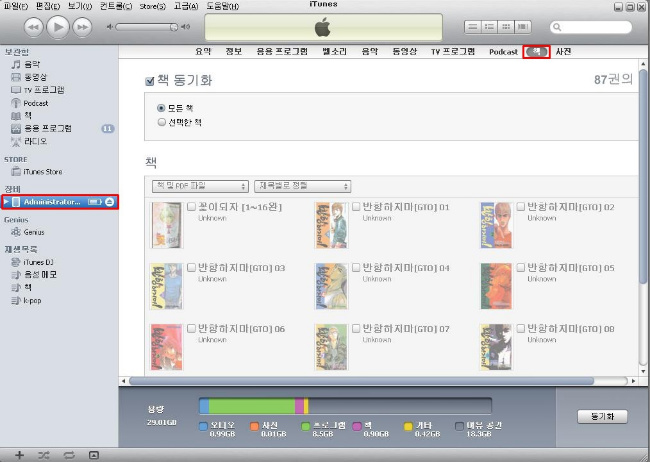Click the high volume speaker icon
Viewport: 650px width, 462px height.
pyautogui.click(x=186, y=27)
